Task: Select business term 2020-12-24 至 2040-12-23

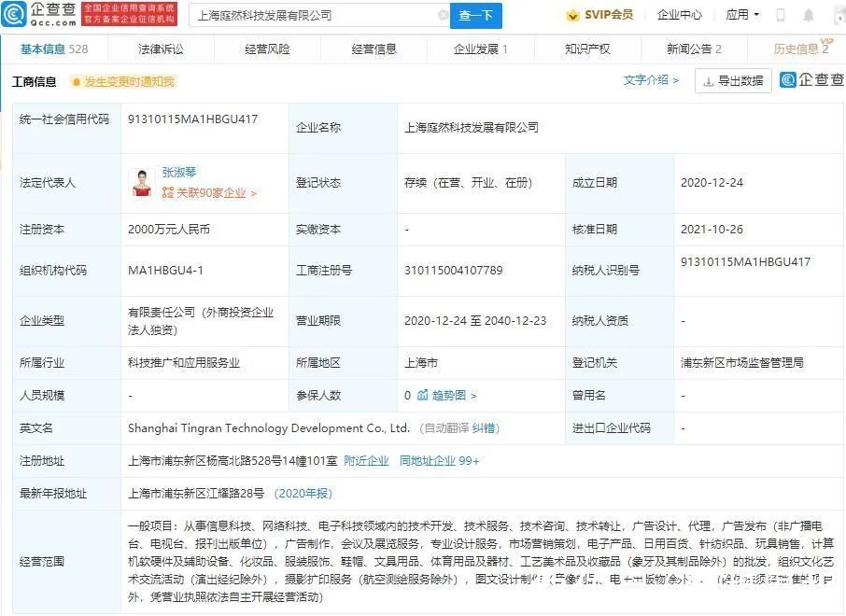Action: click(x=475, y=321)
